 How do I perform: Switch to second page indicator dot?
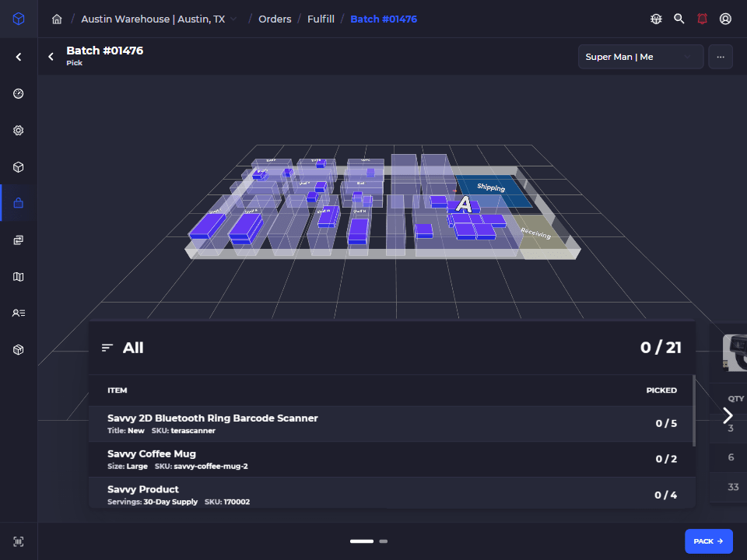(384, 541)
